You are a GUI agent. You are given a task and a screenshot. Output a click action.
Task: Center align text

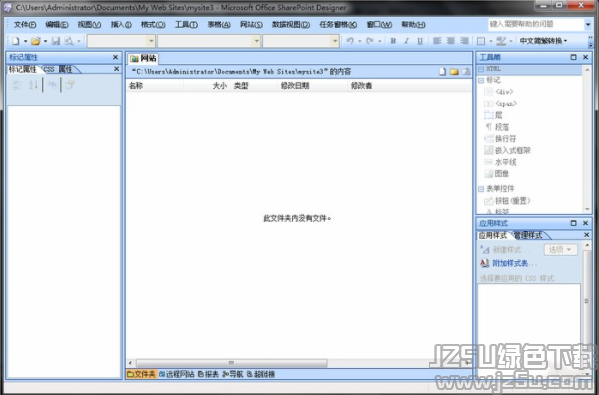click(451, 41)
